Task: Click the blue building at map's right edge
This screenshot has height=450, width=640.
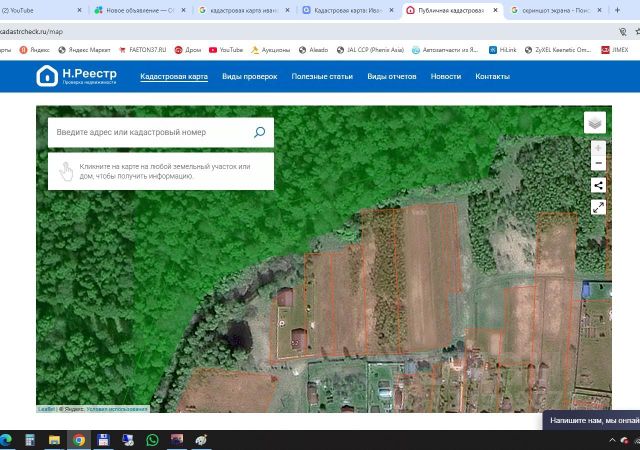Action: [x=586, y=290]
